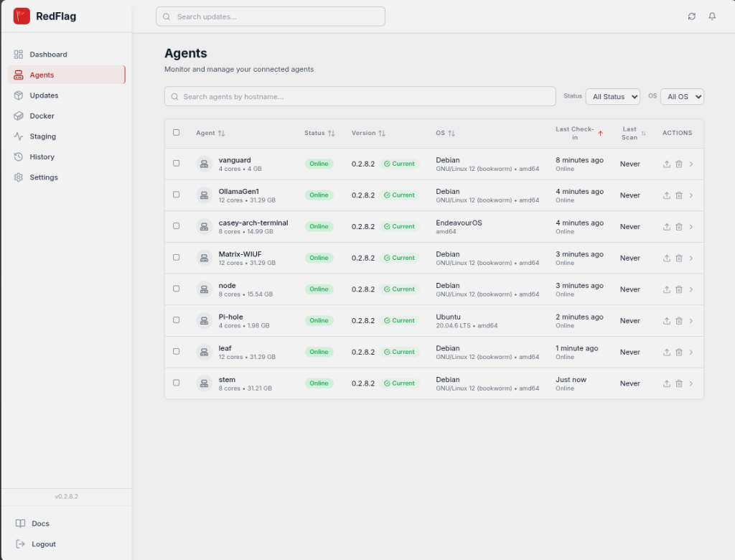
Task: Open the All OS filter dropdown
Action: coord(682,97)
